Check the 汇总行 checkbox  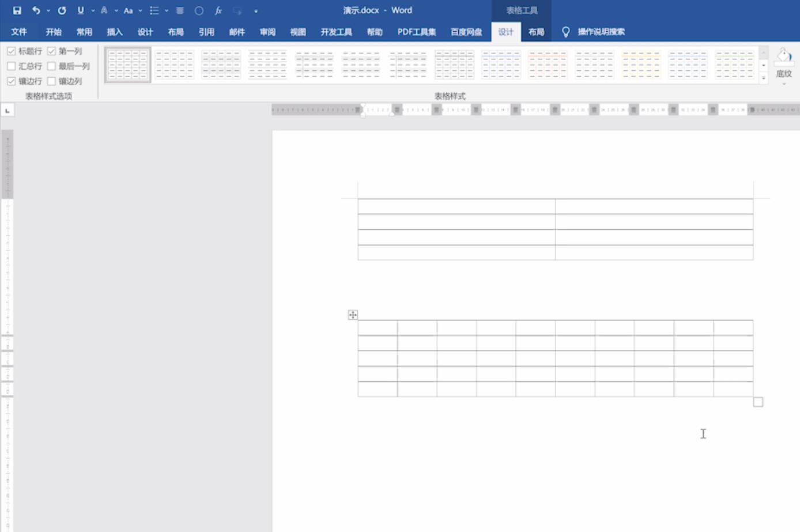coord(11,66)
